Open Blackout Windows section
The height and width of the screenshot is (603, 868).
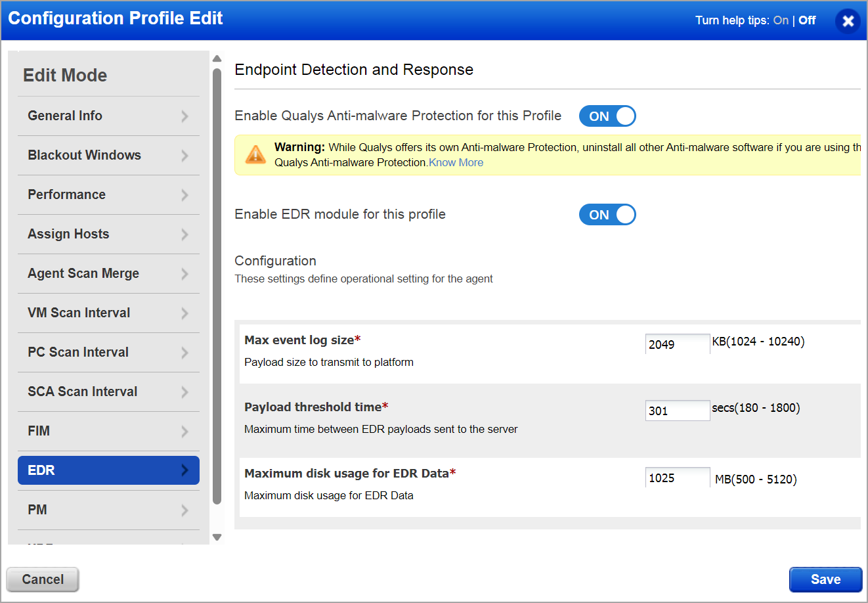108,155
